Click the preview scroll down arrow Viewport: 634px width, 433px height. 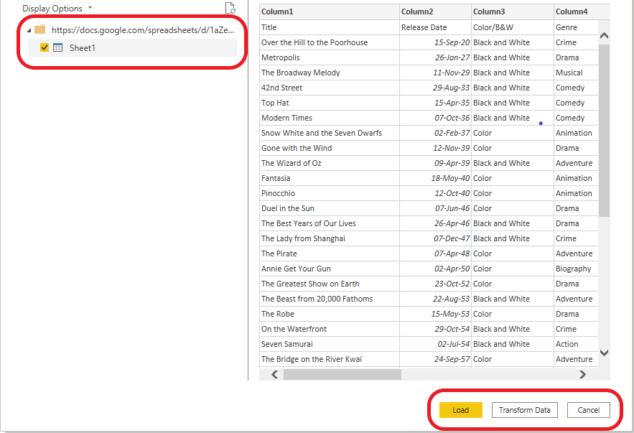pyautogui.click(x=604, y=353)
